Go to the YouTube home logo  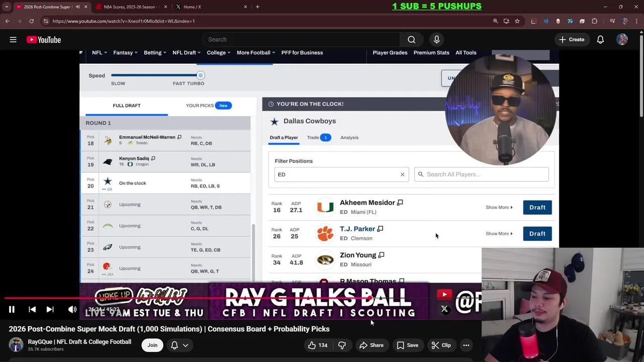click(x=44, y=40)
